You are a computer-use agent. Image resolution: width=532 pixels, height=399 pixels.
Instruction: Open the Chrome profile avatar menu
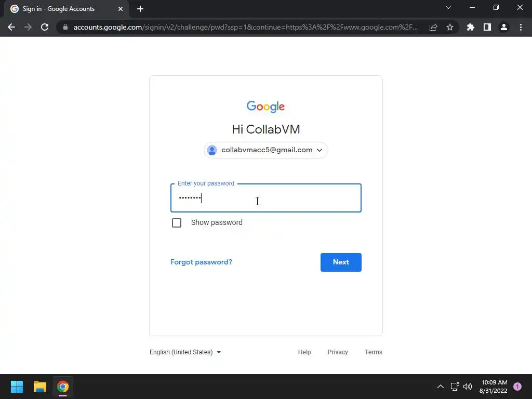tap(504, 27)
